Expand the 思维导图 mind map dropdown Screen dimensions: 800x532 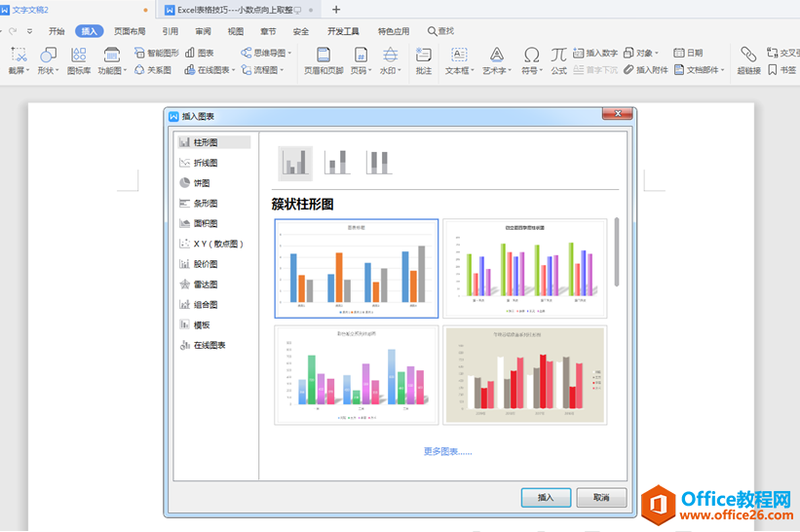click(289, 53)
